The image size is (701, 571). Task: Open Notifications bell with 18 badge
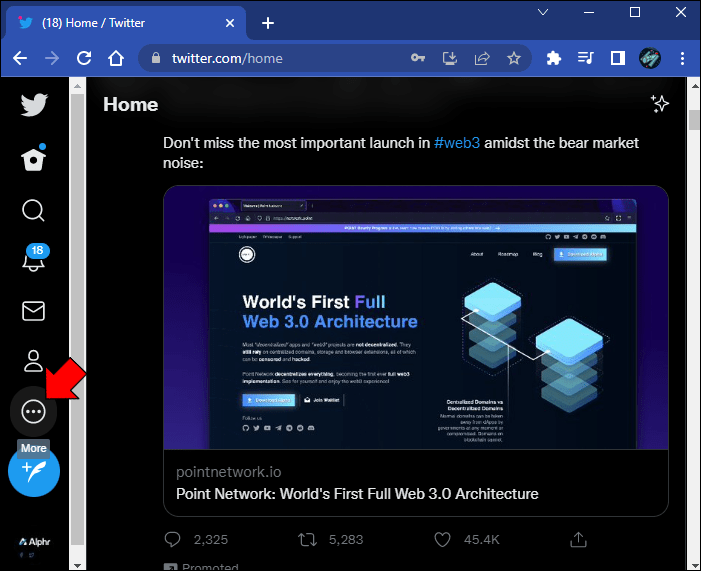pos(35,258)
